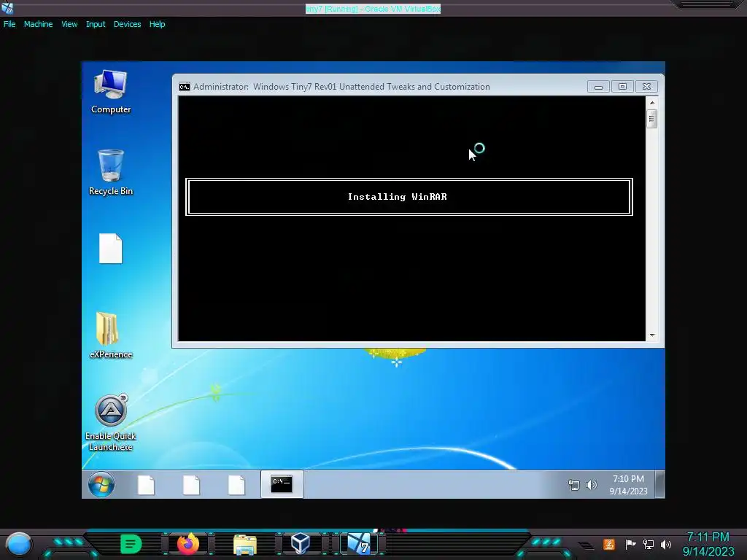Open the Devices menu
Screen dimensions: 747x560
(x=127, y=24)
